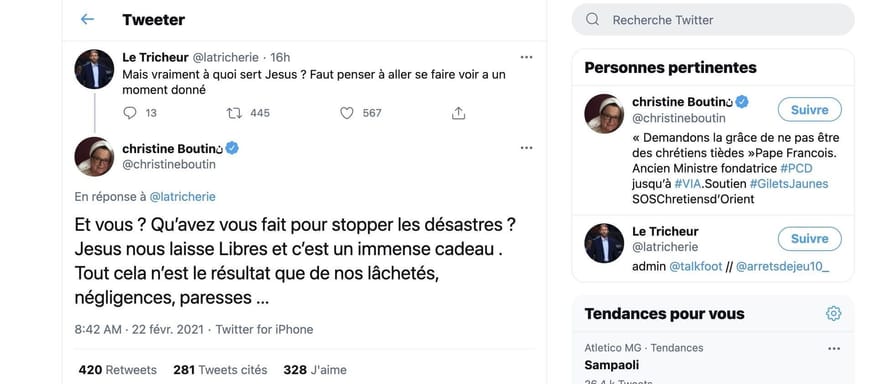Open the 281 Tweets cités list
The height and width of the screenshot is (384, 875).
coord(220,370)
